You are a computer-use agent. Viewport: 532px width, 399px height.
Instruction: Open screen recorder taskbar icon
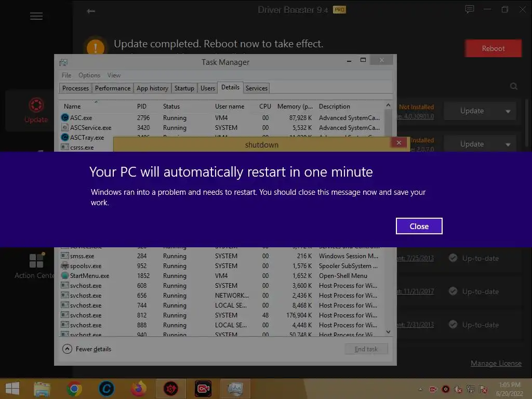[x=203, y=389]
